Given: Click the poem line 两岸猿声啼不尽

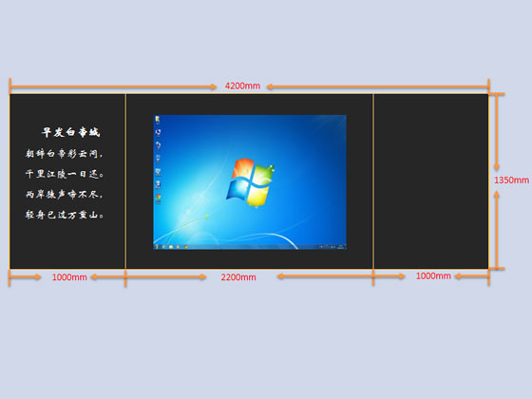Looking at the screenshot, I should click(64, 195).
